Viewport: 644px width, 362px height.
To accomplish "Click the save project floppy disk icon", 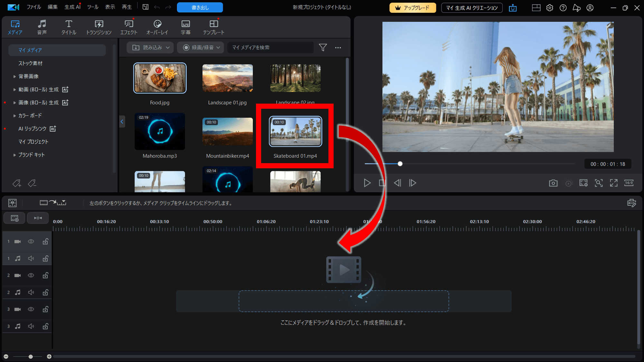I will 146,7.
